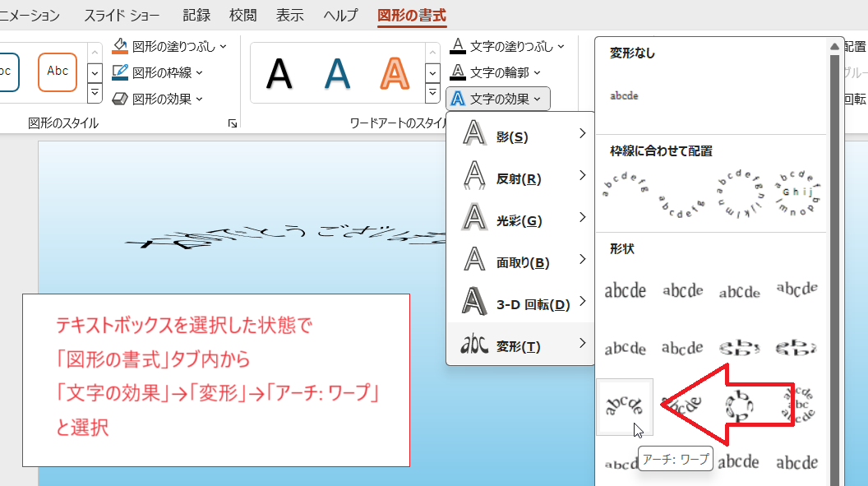
Task: Select the upward arch follow-path transform
Action: (x=625, y=185)
